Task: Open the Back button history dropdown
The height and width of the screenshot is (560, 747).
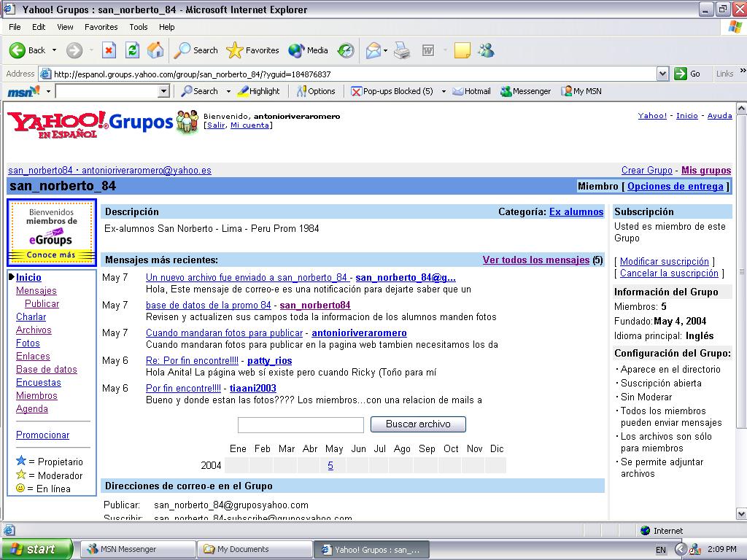Action: click(x=54, y=50)
